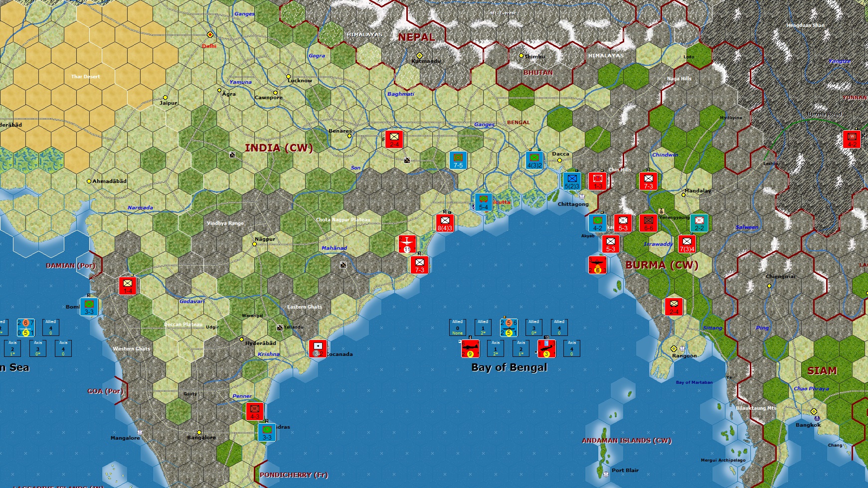Select the red 1-4 unit counter
868x488 pixels.
(x=128, y=286)
